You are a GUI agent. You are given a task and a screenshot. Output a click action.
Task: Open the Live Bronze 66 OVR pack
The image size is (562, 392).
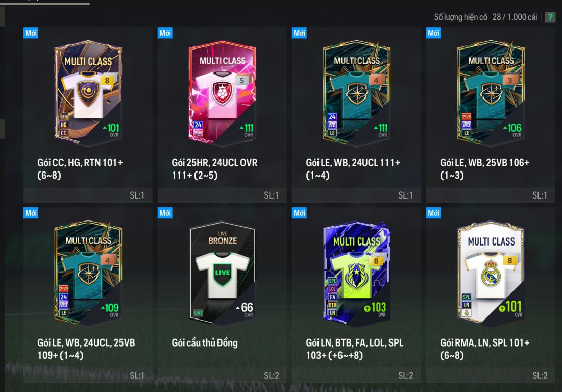click(x=222, y=295)
